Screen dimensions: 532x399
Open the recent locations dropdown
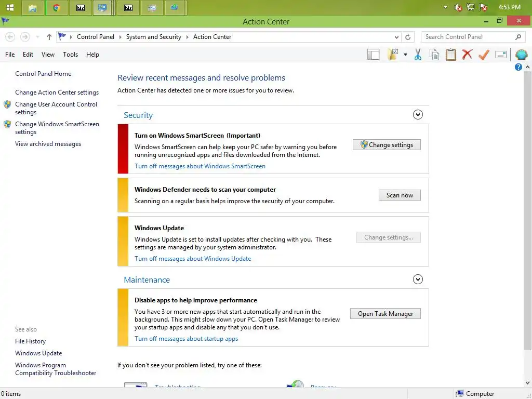[x=37, y=37]
